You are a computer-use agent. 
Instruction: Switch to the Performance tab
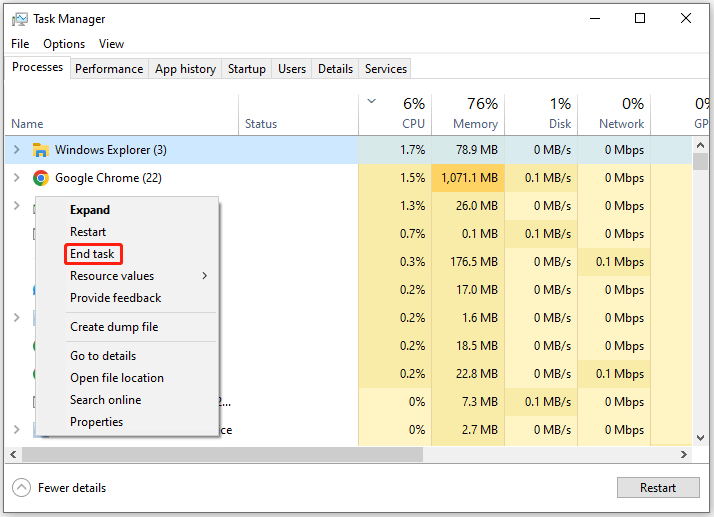109,69
